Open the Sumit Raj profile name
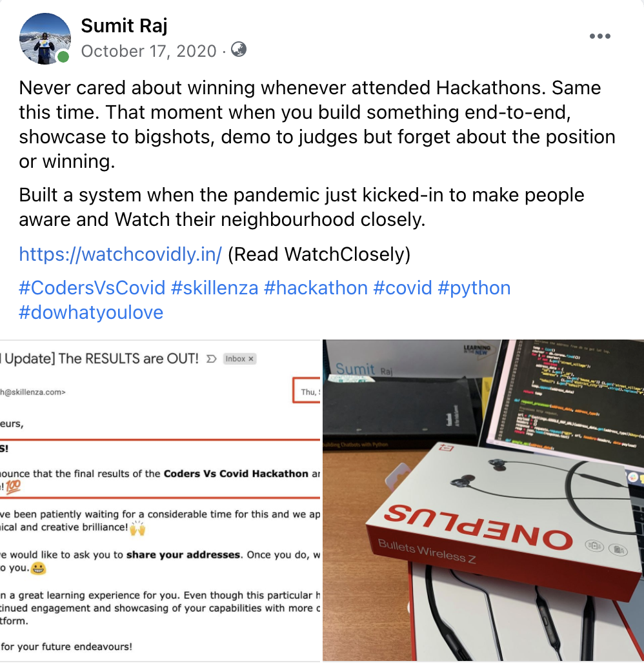644x670 pixels. [125, 26]
